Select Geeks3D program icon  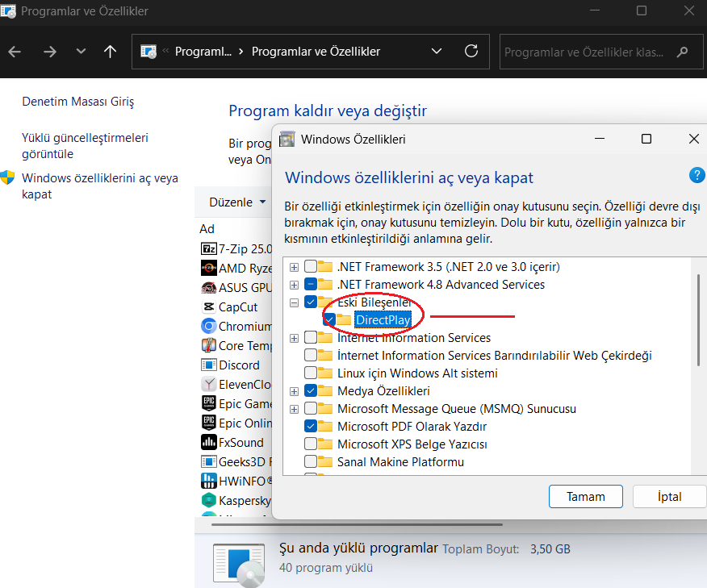pos(208,461)
